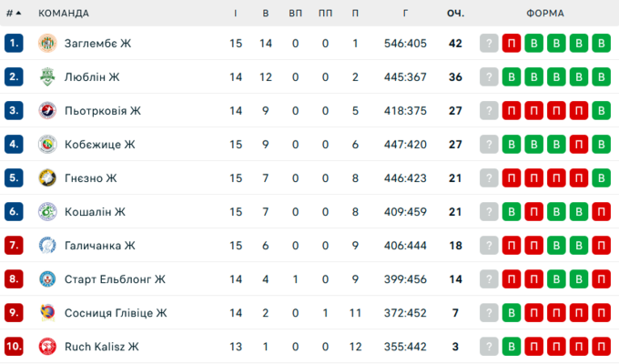Open the Сосниця Глівіце Ж team page
Screen dimensions: 619x364
pyautogui.click(x=116, y=313)
